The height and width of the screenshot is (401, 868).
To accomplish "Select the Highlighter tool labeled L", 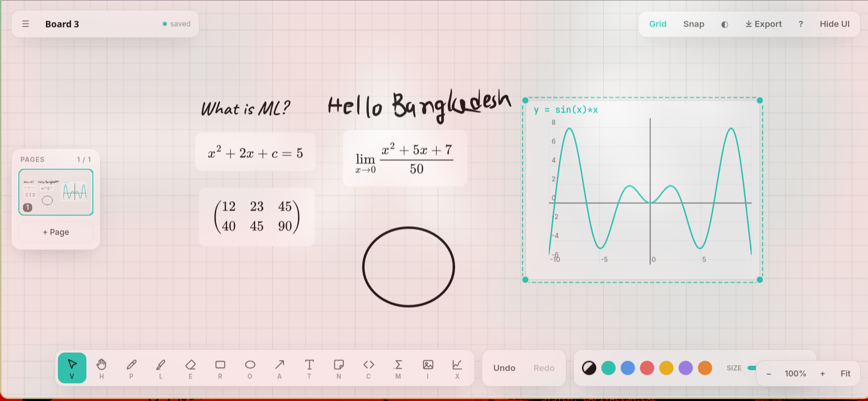I will pos(161,368).
